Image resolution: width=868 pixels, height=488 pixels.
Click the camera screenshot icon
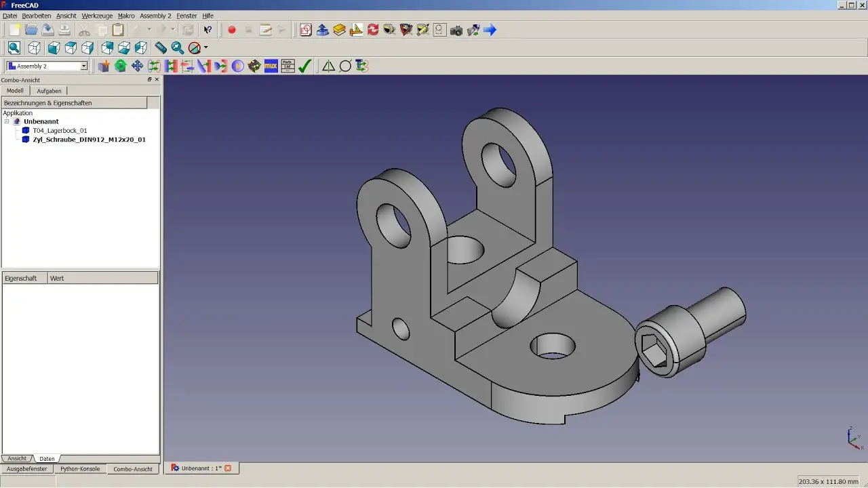click(x=456, y=30)
